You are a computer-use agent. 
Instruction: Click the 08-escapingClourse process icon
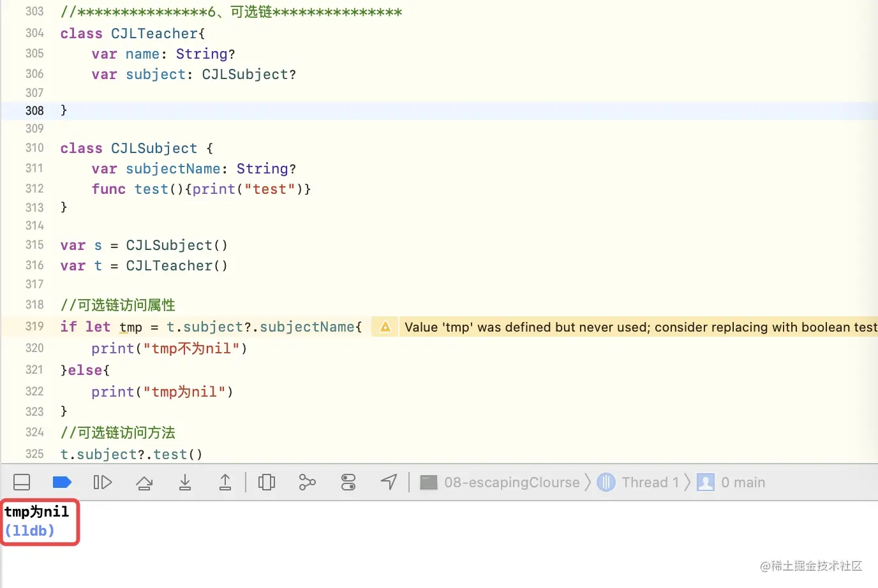(x=429, y=482)
